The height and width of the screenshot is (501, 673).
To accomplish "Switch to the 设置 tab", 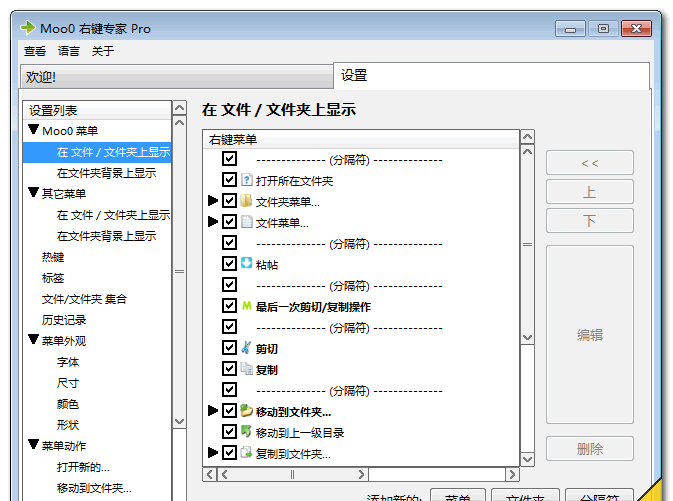I will (491, 76).
